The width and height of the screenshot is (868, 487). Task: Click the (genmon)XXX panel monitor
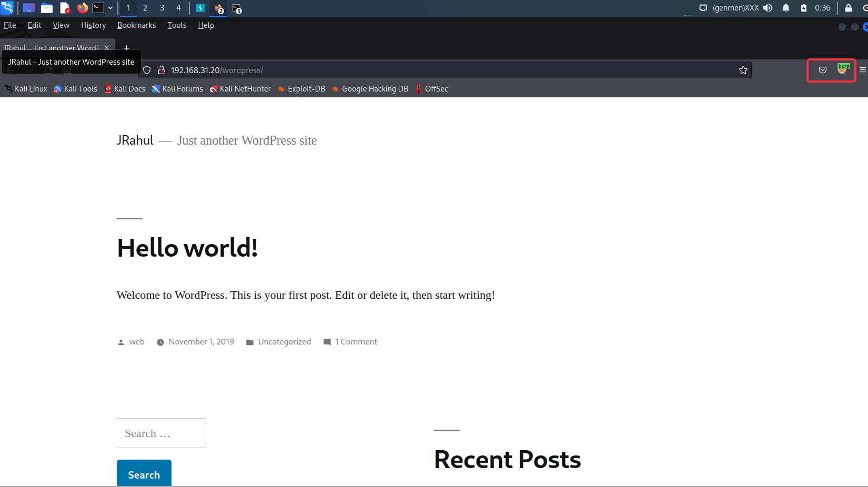tap(735, 8)
